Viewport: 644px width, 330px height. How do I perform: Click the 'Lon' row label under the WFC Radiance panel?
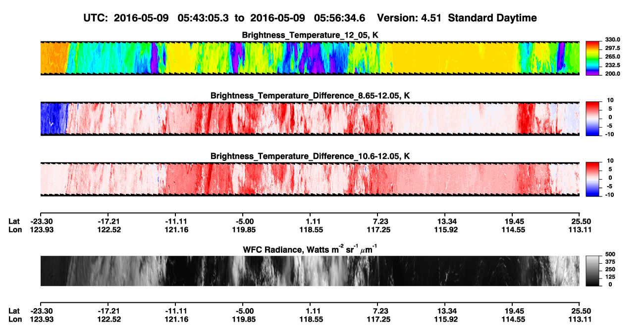[15, 319]
